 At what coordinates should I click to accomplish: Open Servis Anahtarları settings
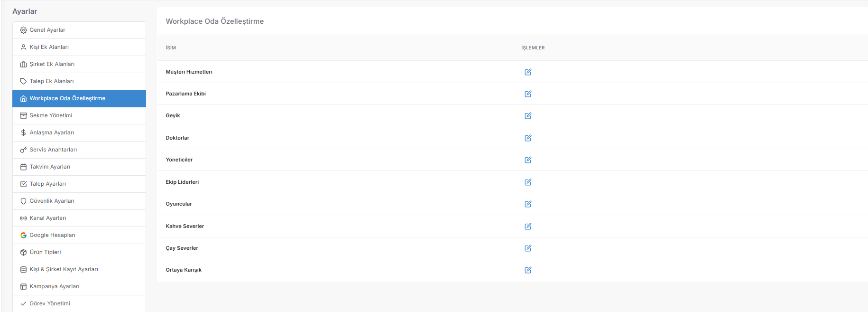(79, 150)
